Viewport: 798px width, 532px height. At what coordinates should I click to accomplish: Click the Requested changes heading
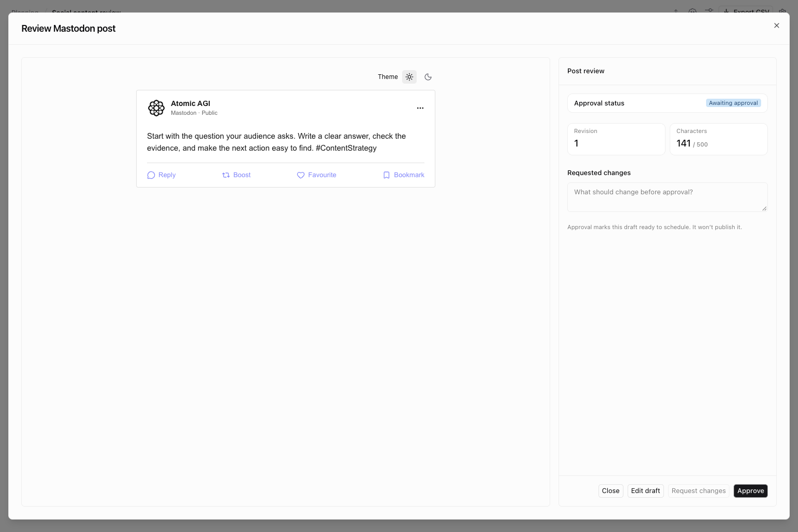[599, 173]
